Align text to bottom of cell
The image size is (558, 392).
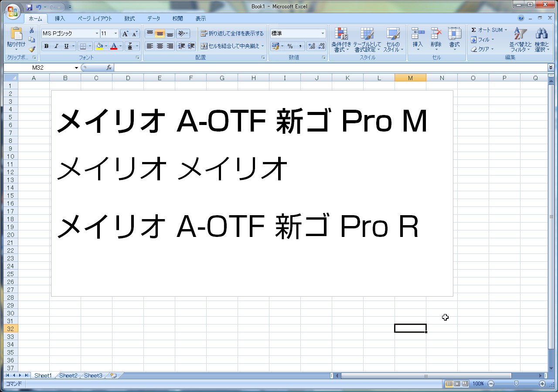pyautogui.click(x=170, y=34)
